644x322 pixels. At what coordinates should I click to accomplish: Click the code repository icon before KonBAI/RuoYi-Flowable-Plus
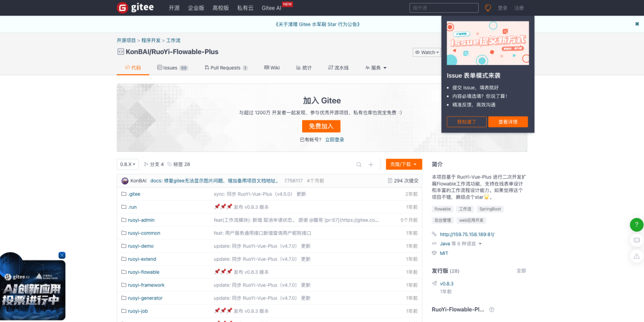pyautogui.click(x=121, y=52)
